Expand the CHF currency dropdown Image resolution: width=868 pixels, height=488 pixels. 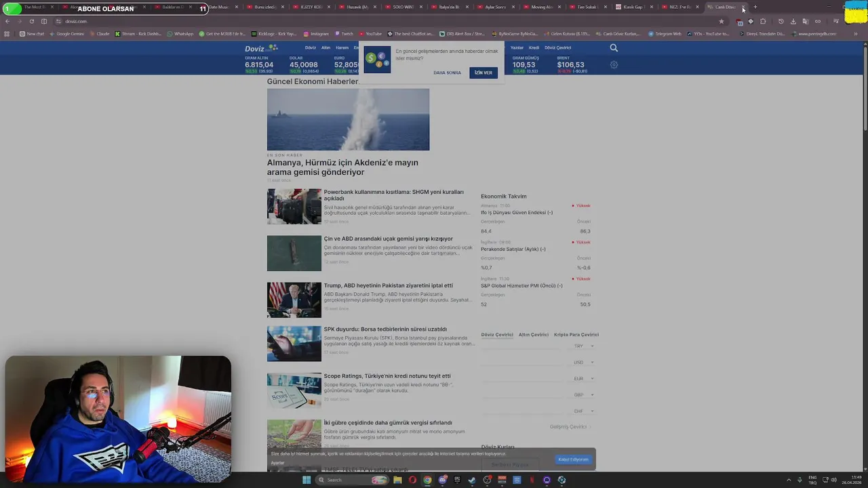583,411
